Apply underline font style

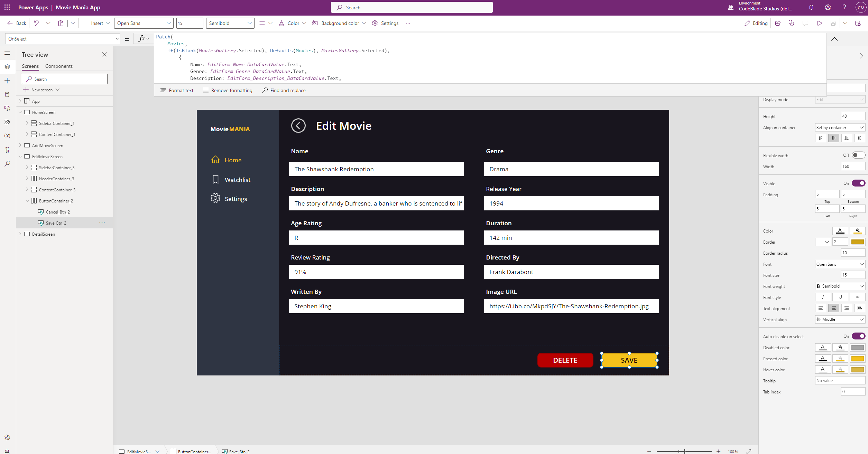[840, 297]
